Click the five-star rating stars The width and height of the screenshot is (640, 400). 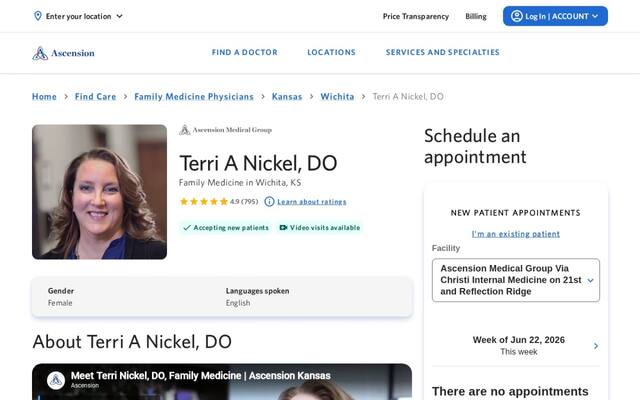pyautogui.click(x=204, y=202)
